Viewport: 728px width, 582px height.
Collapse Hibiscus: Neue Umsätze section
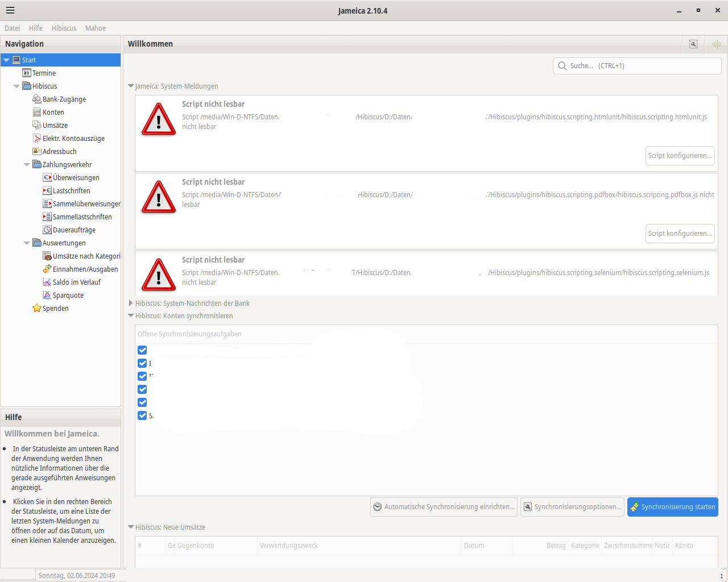tap(131, 527)
